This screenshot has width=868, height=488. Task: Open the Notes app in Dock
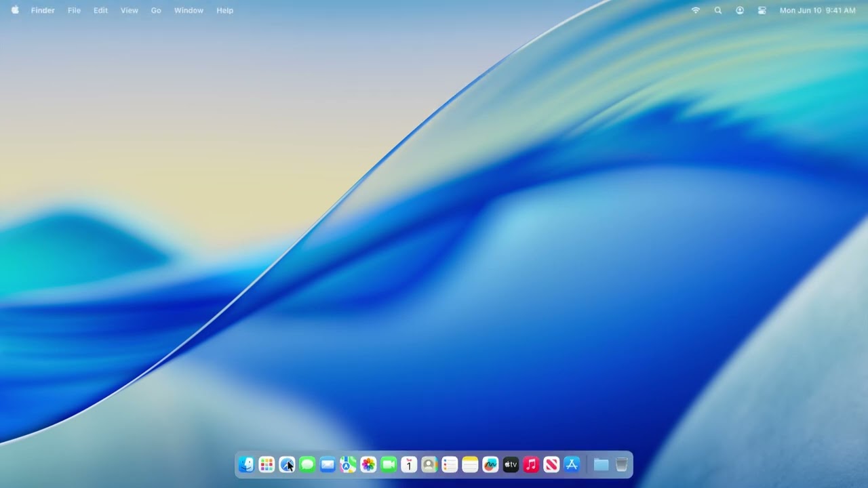pyautogui.click(x=470, y=464)
